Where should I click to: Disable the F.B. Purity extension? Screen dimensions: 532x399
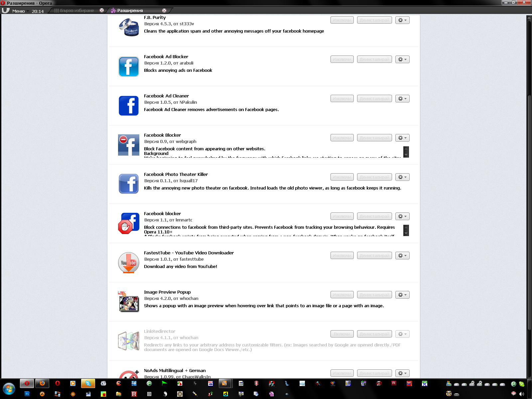(342, 20)
